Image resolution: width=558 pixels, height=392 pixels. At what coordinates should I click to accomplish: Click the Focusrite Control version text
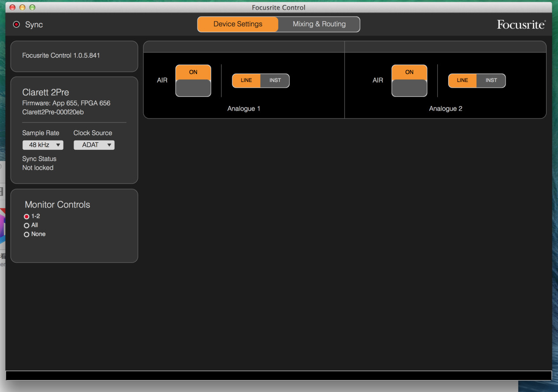[61, 55]
